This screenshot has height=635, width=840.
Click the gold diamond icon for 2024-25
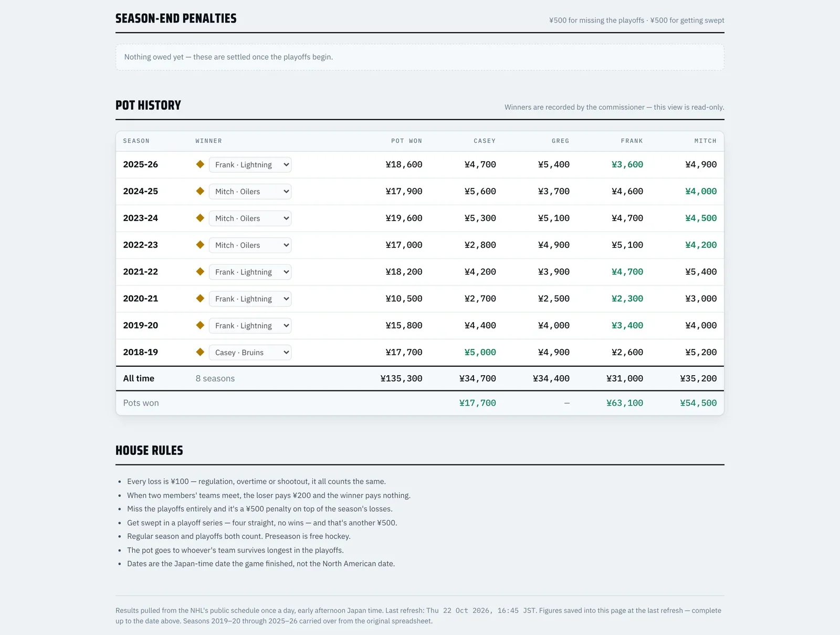coord(200,191)
